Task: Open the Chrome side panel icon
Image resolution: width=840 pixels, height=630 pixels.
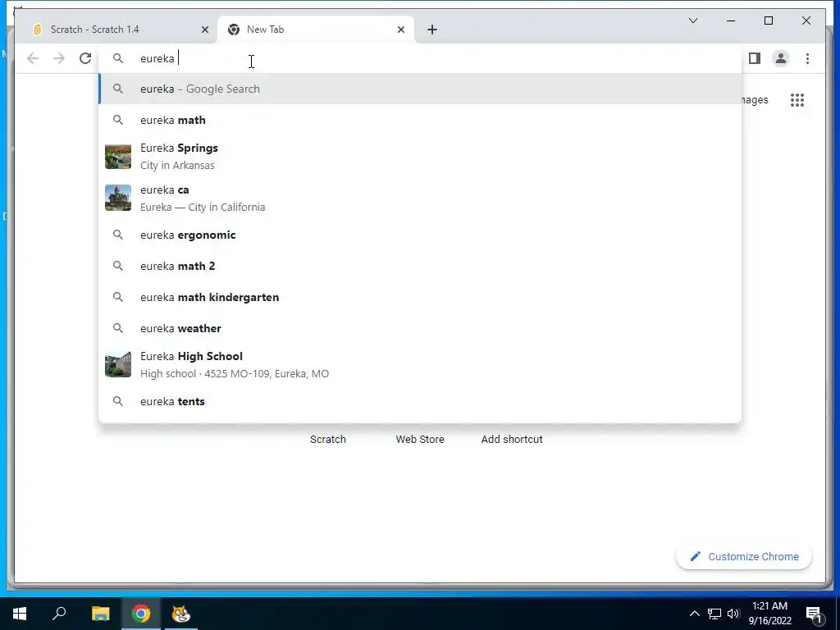Action: (x=755, y=58)
